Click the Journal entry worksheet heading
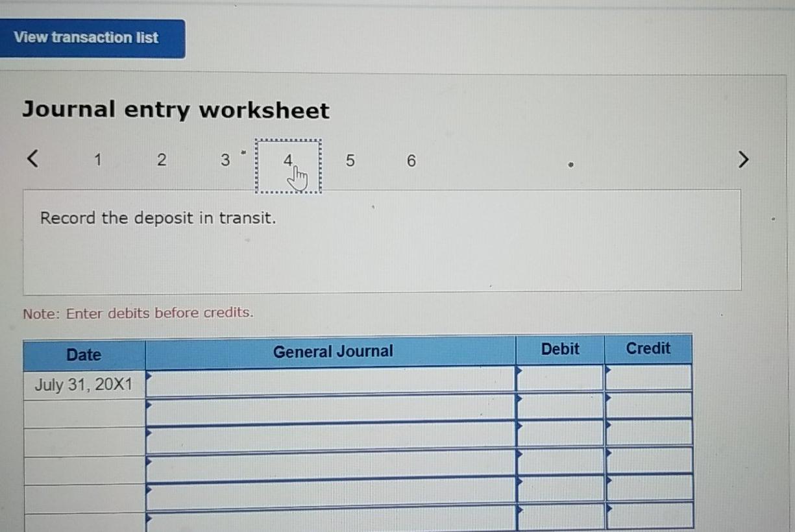This screenshot has width=795, height=532. pyautogui.click(x=176, y=110)
